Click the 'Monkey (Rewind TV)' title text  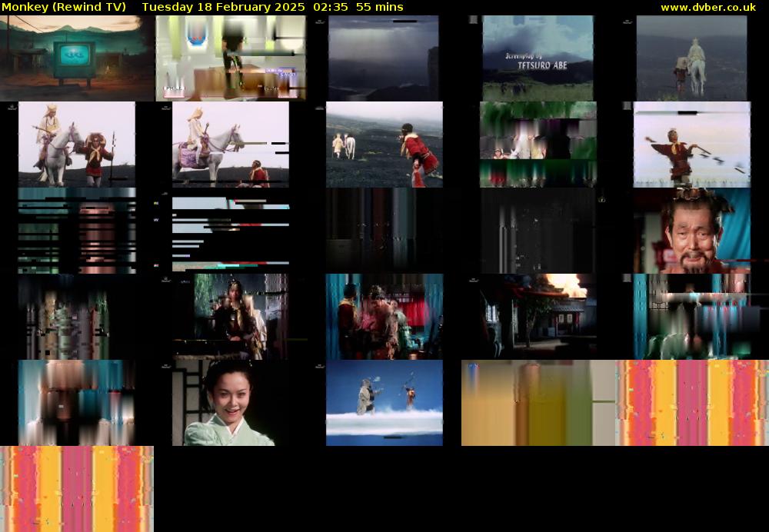coord(64,7)
